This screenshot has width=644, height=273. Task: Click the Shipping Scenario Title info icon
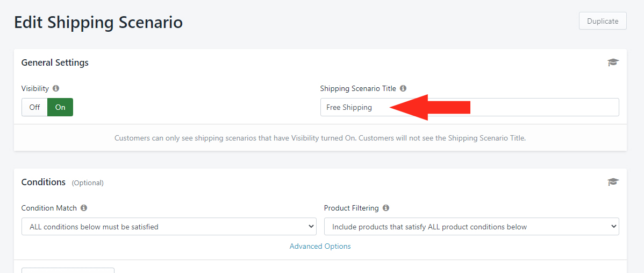pyautogui.click(x=403, y=88)
